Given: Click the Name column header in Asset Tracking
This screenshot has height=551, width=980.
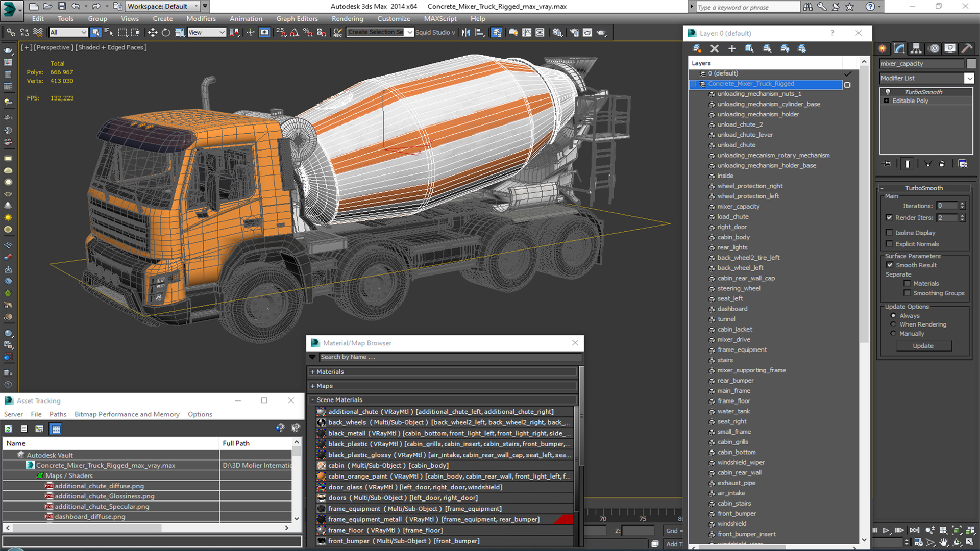Looking at the screenshot, I should tap(111, 443).
